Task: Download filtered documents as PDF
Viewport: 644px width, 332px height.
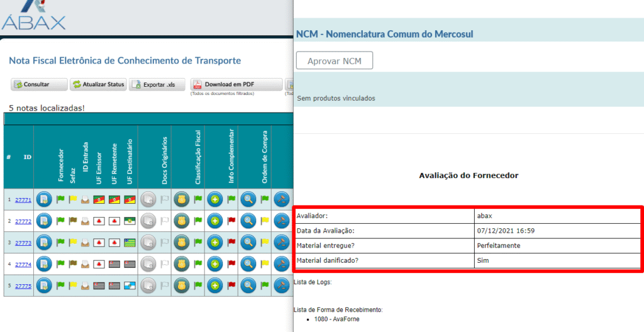Action: [x=236, y=84]
